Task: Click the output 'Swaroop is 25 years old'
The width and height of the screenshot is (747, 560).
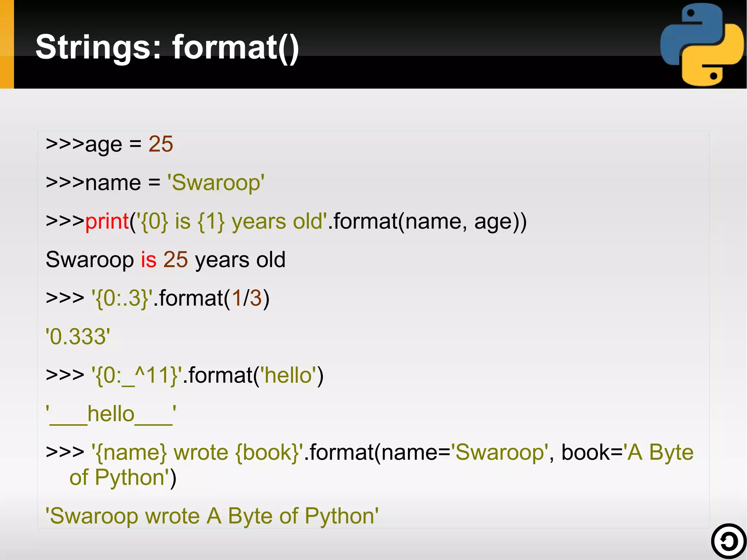Action: [x=166, y=260]
